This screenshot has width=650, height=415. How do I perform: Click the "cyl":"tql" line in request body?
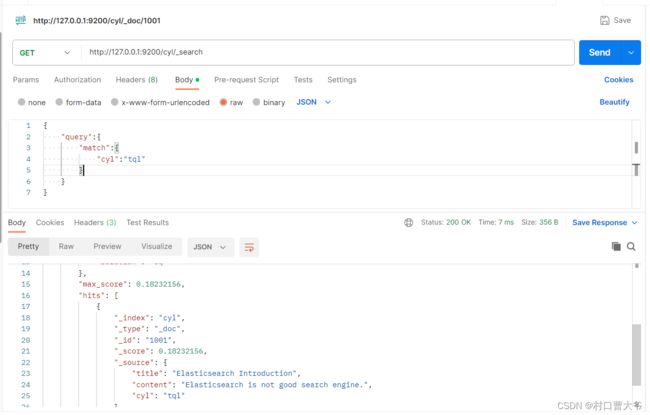121,159
